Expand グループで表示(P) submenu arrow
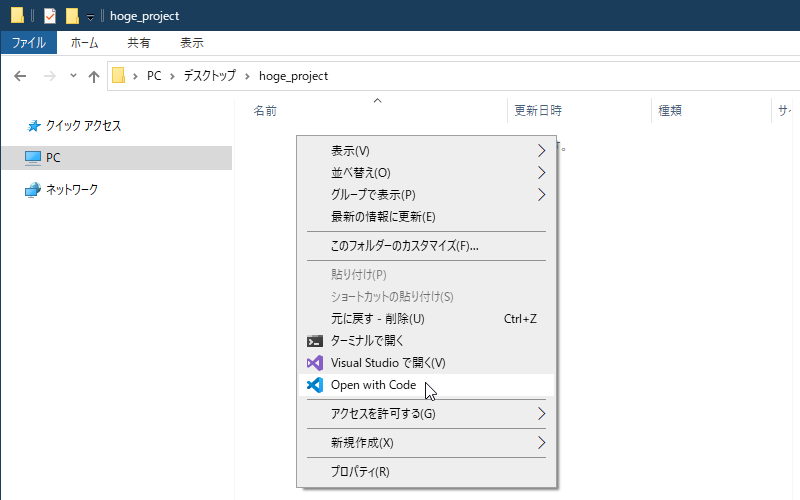The image size is (800, 500). pyautogui.click(x=541, y=194)
